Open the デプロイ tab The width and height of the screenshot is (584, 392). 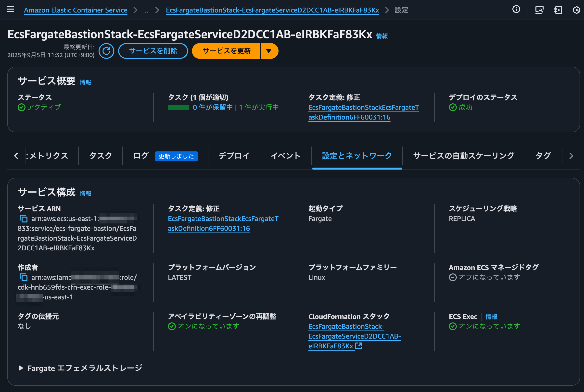(234, 156)
